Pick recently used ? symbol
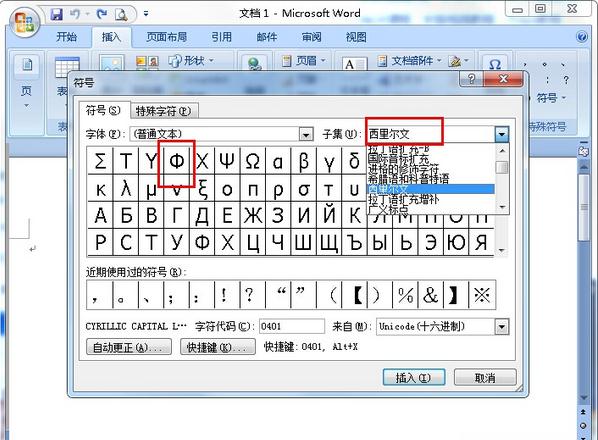Image resolution: width=598 pixels, height=440 pixels. (252, 295)
